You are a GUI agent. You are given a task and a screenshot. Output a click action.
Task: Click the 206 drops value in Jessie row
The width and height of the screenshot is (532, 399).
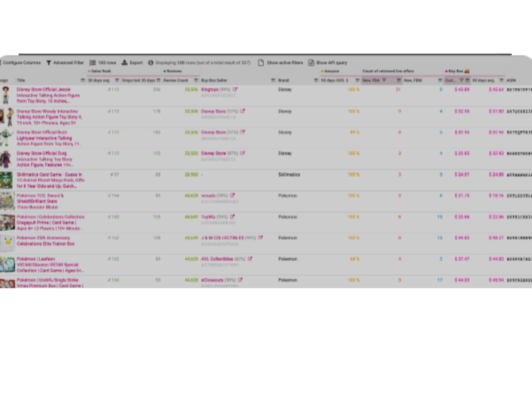click(x=156, y=89)
